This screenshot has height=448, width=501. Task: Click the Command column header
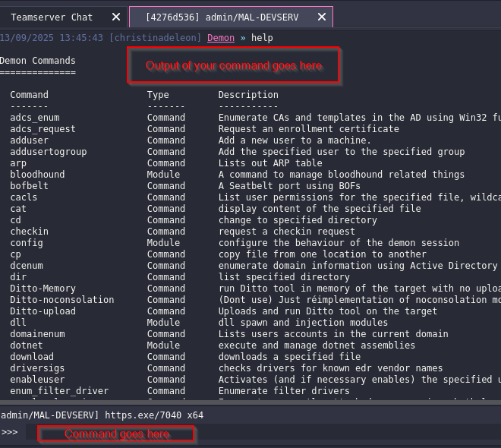point(29,95)
